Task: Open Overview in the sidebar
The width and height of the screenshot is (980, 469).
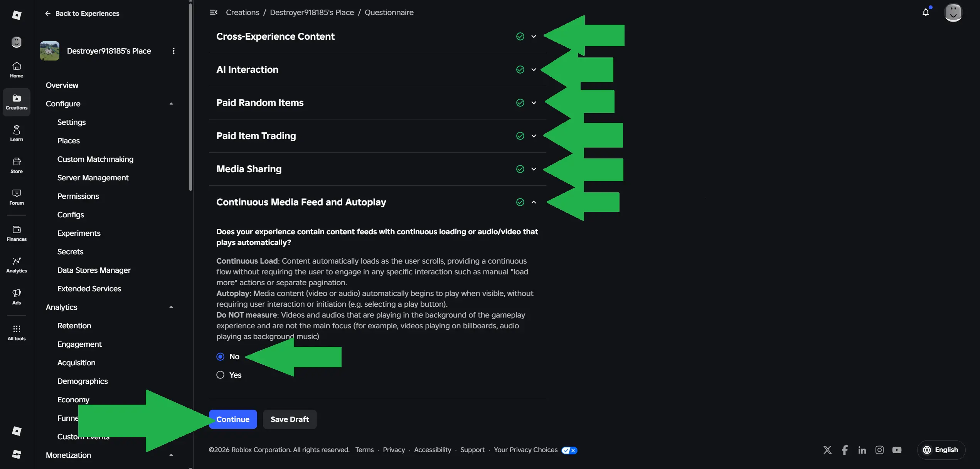Action: pyautogui.click(x=62, y=85)
